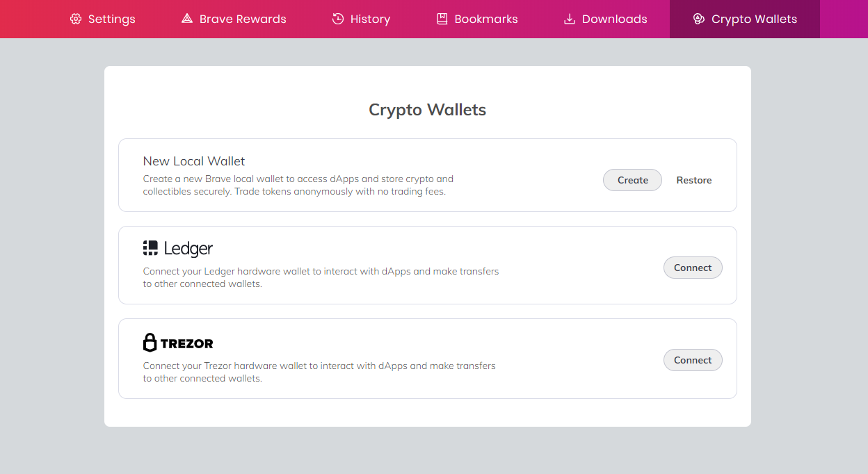Click the Ledger logo
868x474 pixels.
(178, 248)
